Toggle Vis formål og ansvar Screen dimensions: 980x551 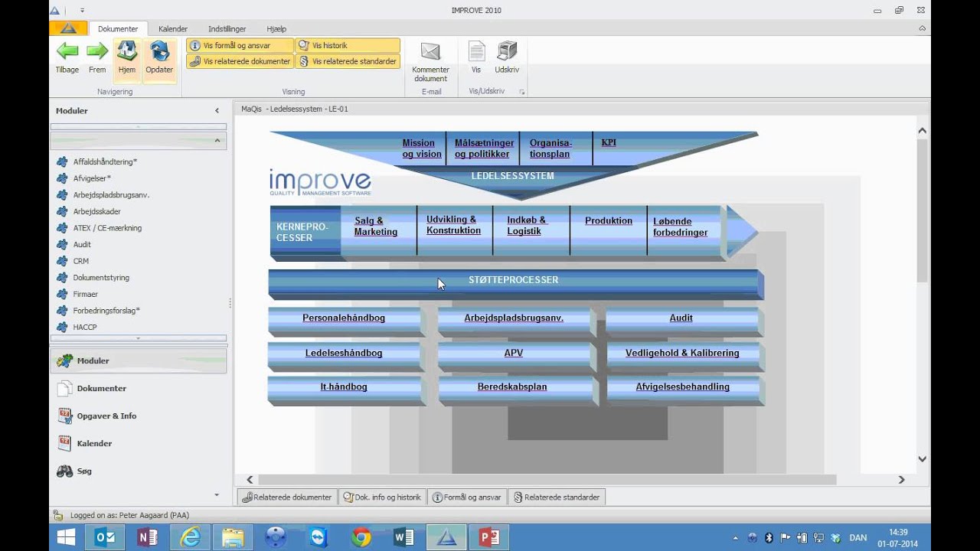[x=240, y=46]
